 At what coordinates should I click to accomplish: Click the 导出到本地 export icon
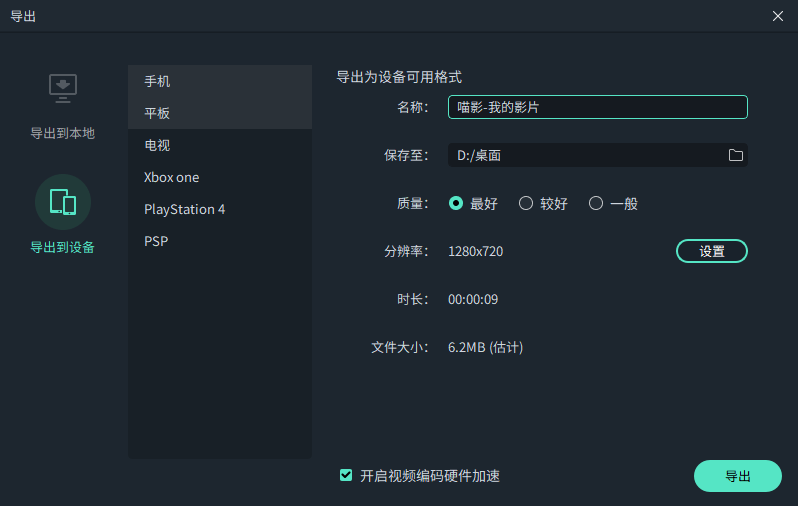point(62,89)
